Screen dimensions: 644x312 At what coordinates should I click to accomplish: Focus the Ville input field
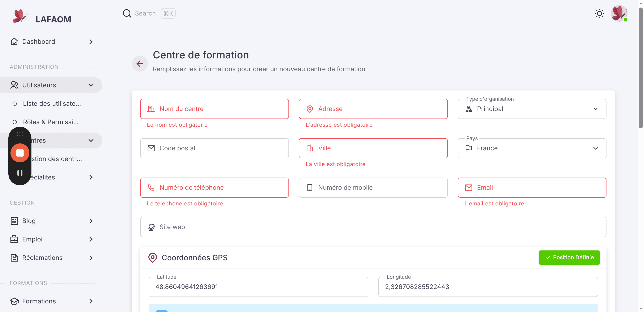coord(373,148)
